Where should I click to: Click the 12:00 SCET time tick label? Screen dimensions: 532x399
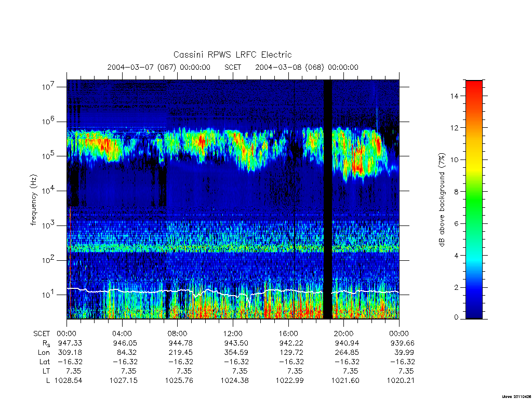(233, 334)
